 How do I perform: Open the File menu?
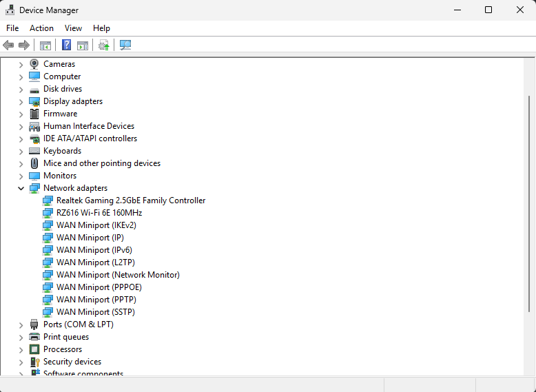(12, 28)
